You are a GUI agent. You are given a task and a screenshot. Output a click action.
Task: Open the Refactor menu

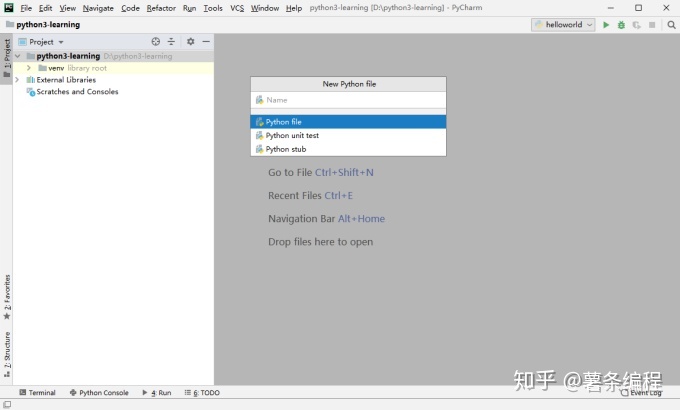161,8
